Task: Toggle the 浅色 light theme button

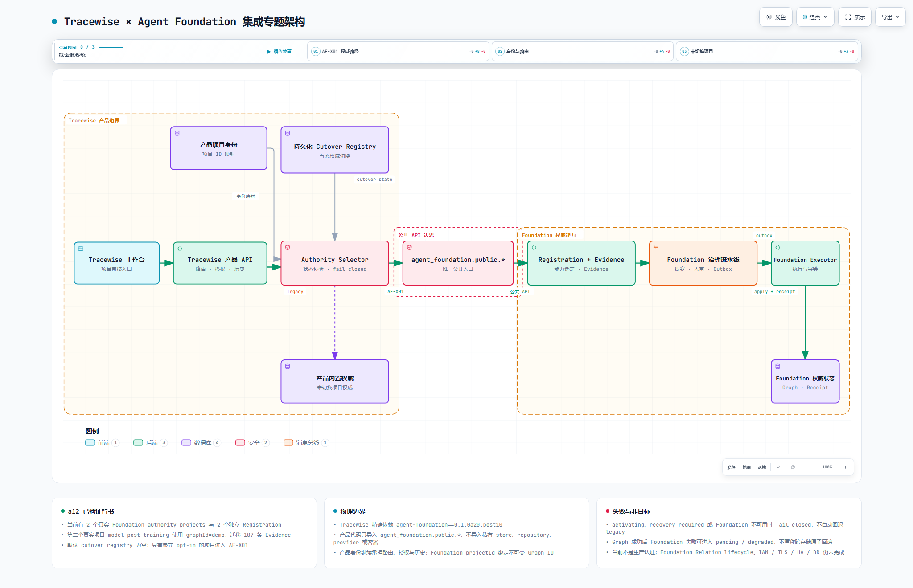Action: tap(776, 17)
